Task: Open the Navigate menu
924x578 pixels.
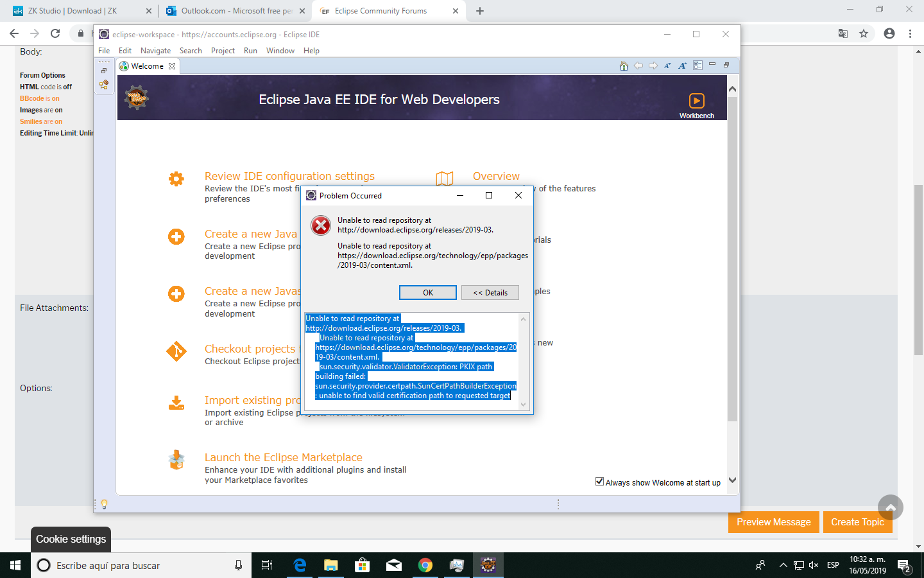Action: coord(156,51)
